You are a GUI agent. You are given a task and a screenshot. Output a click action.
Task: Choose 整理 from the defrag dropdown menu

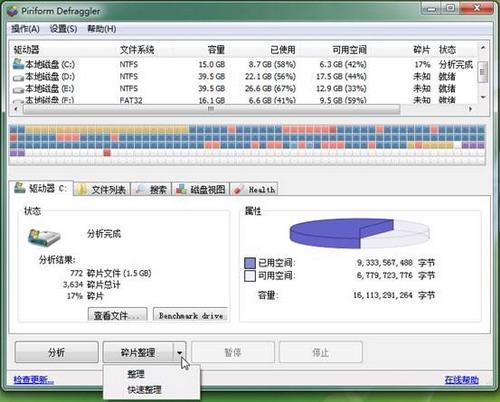click(x=136, y=374)
